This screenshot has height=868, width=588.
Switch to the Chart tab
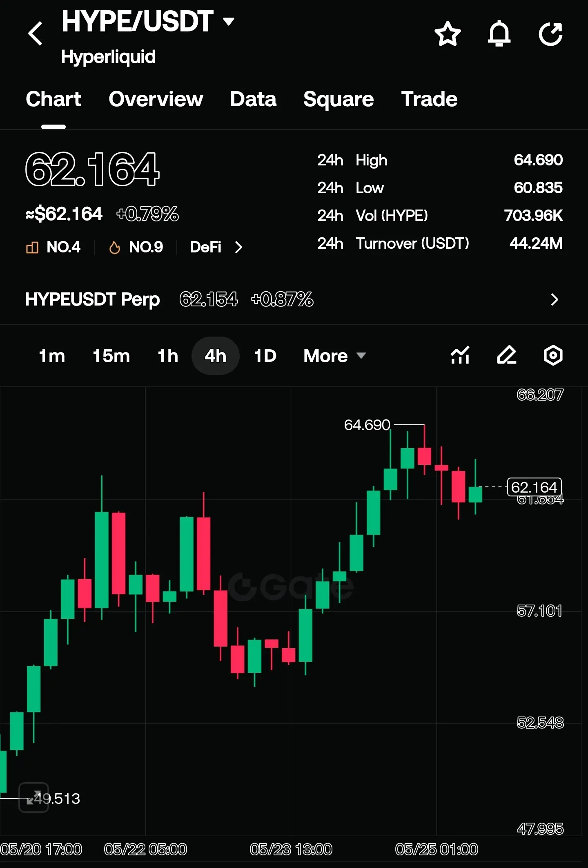(x=53, y=99)
